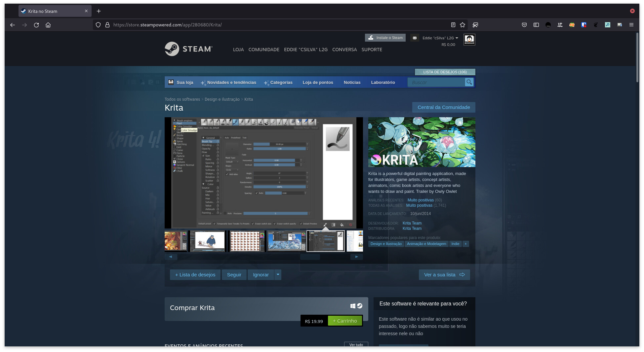
Task: Open the user profile avatar
Action: (x=469, y=39)
